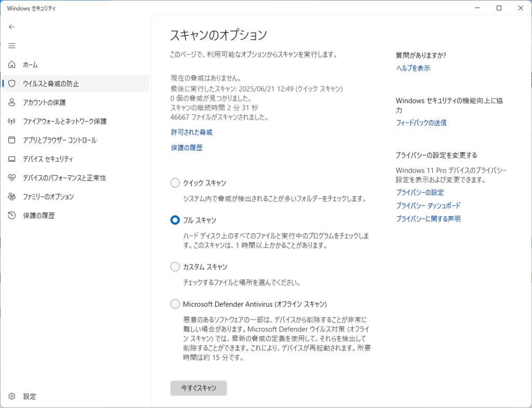Open Account protection person icon
The image size is (532, 408).
12,102
